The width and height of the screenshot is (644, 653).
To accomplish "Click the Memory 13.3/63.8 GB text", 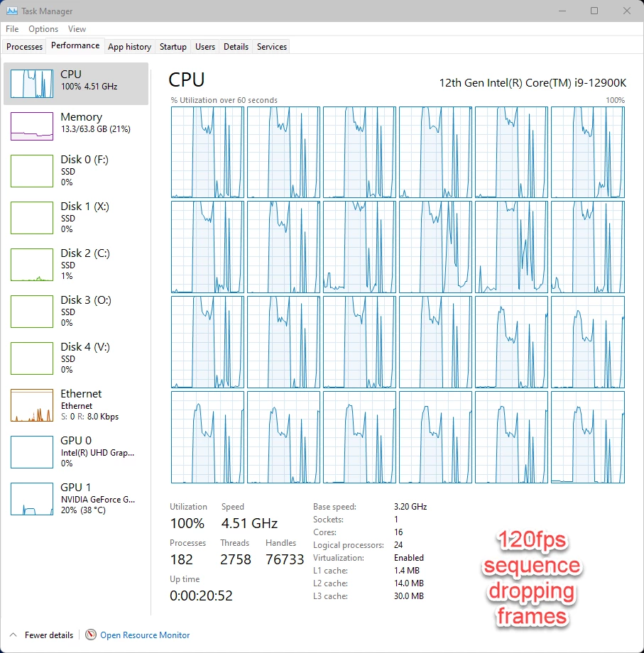I will click(96, 129).
